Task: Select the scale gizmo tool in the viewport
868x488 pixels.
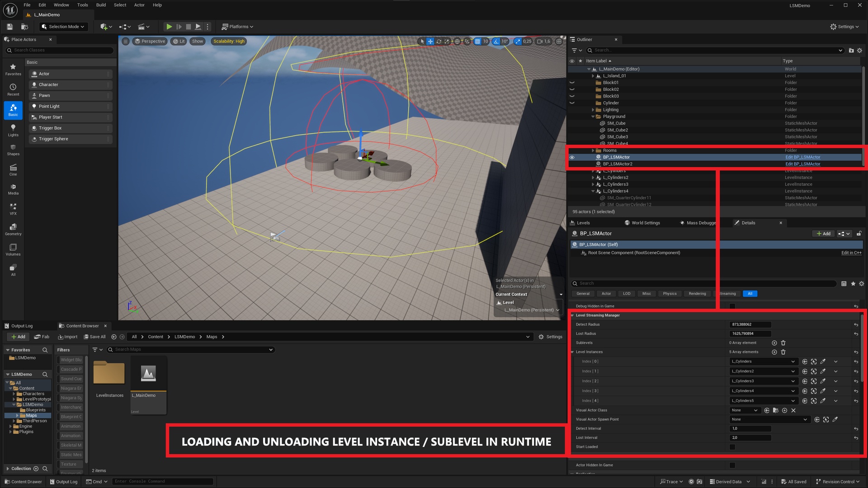Action: (x=447, y=41)
